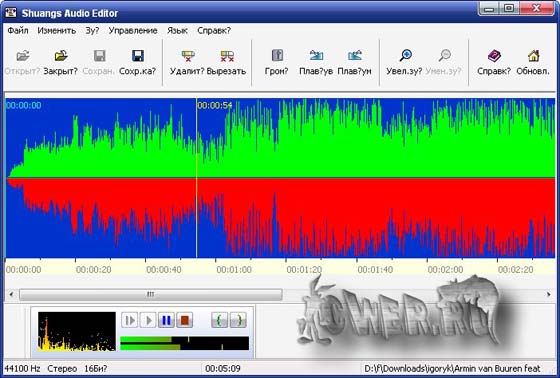This screenshot has width=560, height=378.
Task: Click the horizontal scrollbar thumb under the timeline
Action: tap(151, 294)
